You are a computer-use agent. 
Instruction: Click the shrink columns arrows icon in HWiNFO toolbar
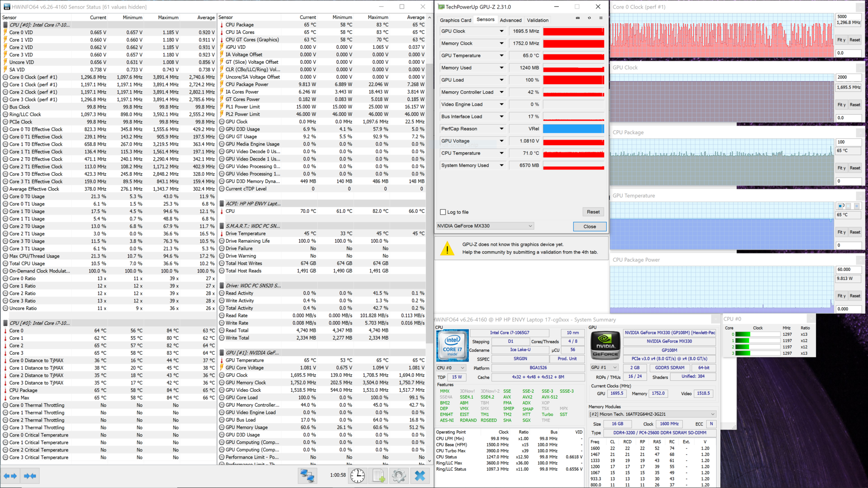coord(30,476)
